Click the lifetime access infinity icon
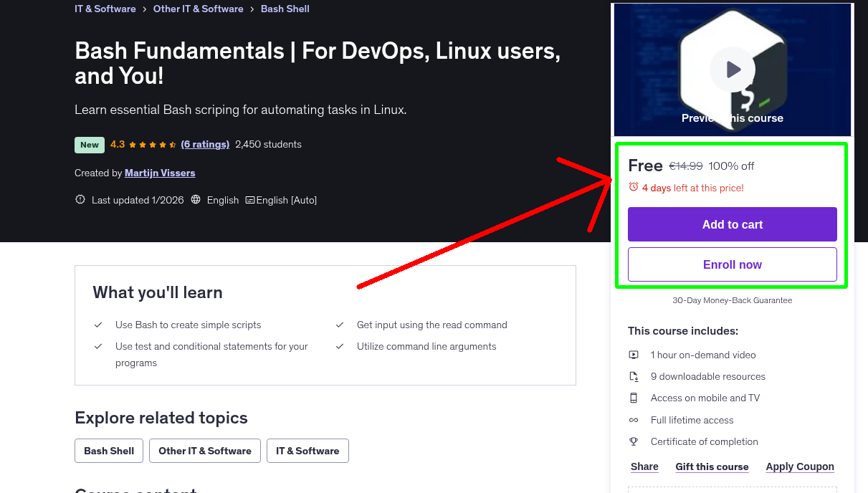This screenshot has height=493, width=868. coord(634,420)
